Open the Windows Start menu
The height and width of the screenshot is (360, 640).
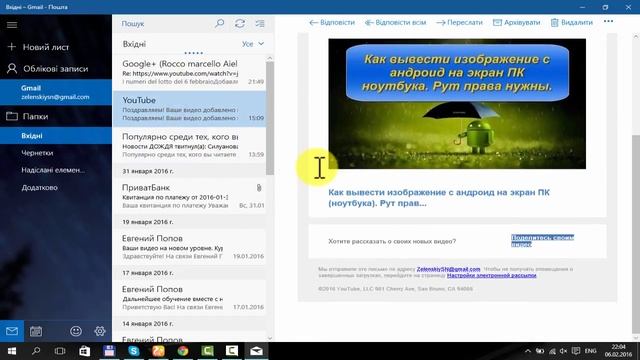tap(12, 351)
